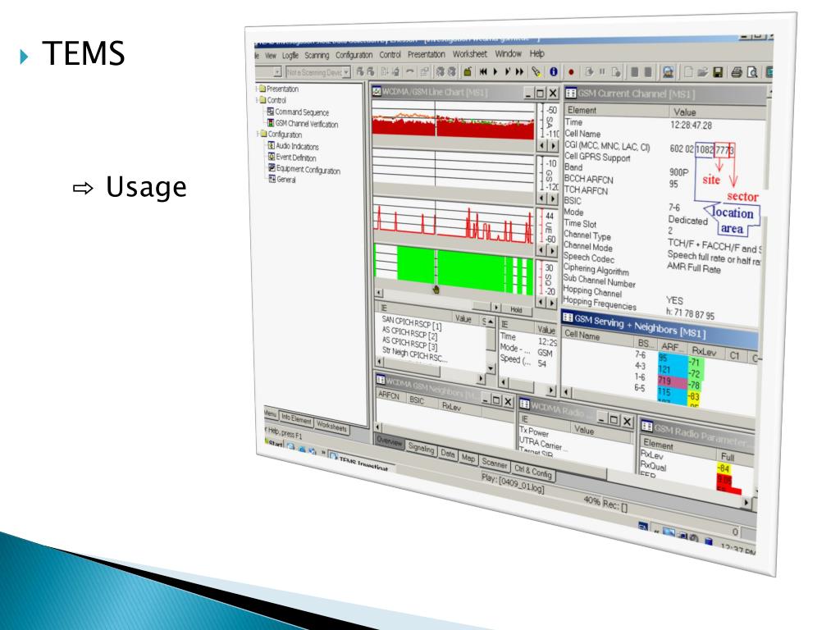This screenshot has height=630, width=840.
Task: Click the Hopping Frequencies row label
Action: point(600,304)
